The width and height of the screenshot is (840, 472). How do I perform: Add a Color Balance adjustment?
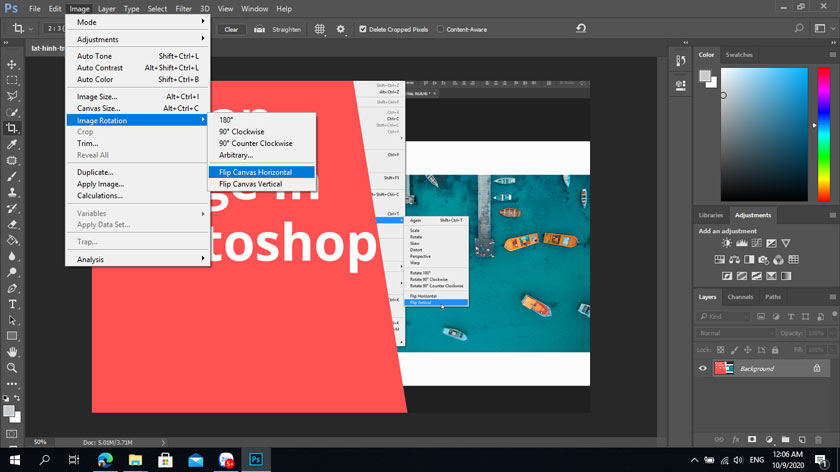click(734, 260)
